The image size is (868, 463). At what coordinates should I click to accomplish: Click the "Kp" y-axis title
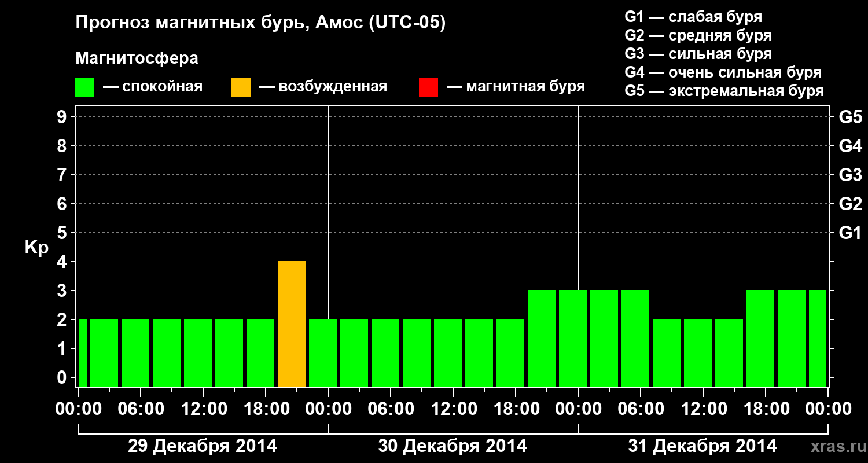pos(36,248)
